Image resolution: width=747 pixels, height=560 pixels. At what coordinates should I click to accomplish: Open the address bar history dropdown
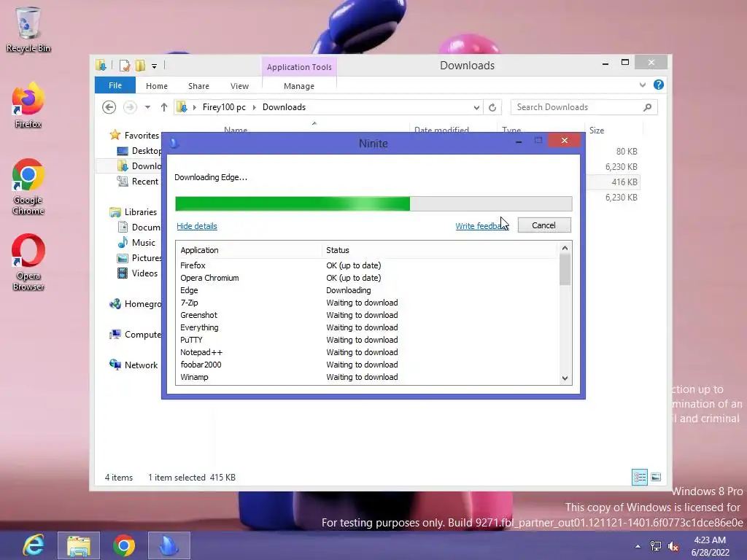476,108
